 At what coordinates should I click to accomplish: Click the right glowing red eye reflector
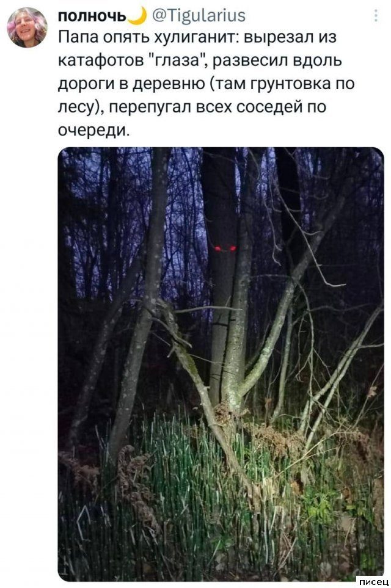coord(233,248)
